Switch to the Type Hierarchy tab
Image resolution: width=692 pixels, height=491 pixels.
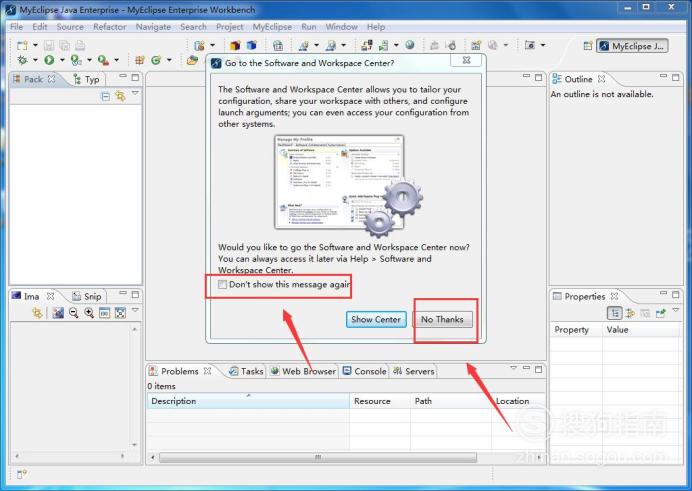[x=87, y=79]
